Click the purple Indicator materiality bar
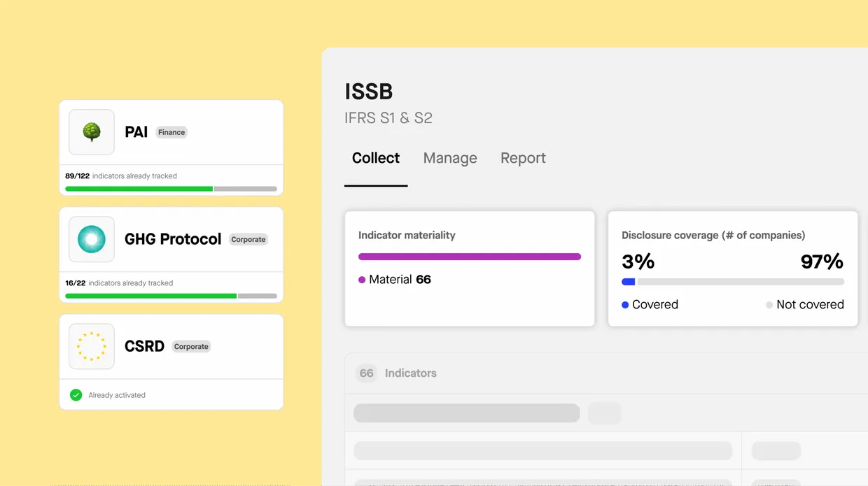 tap(470, 257)
